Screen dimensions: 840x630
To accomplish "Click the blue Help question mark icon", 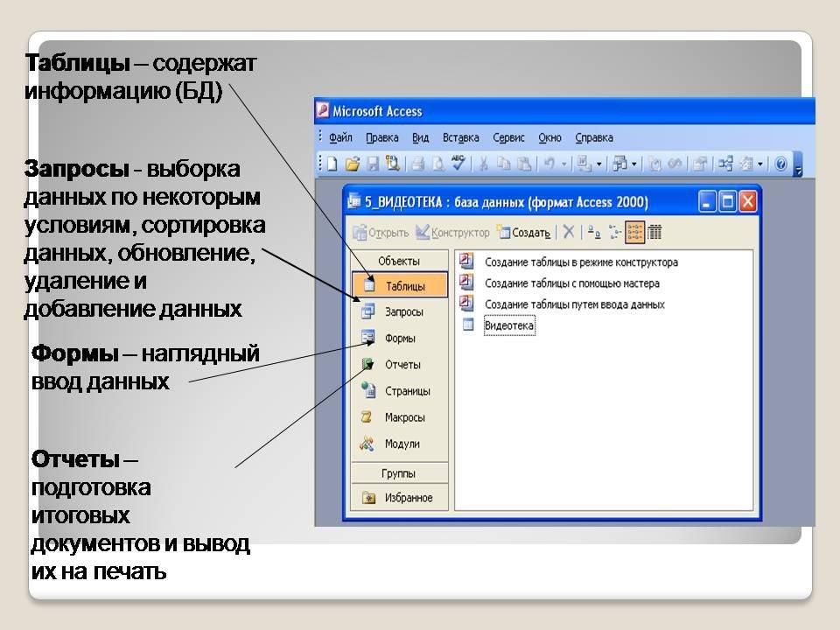I will coord(781,164).
